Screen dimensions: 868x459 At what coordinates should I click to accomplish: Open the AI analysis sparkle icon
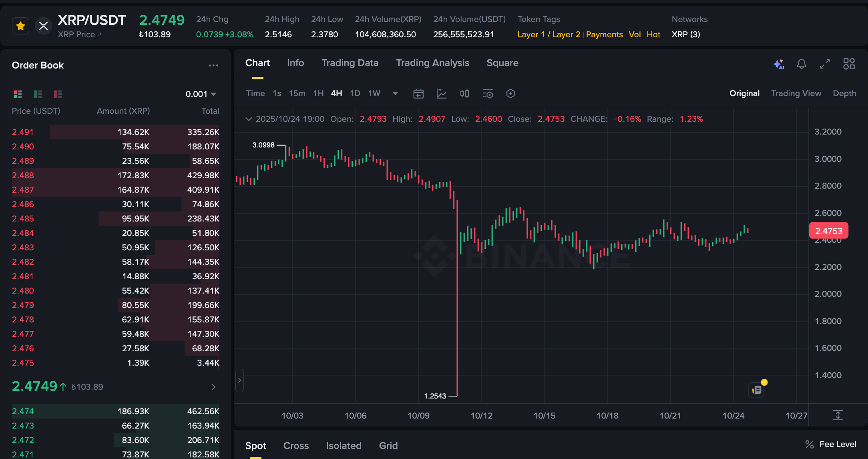(x=779, y=64)
